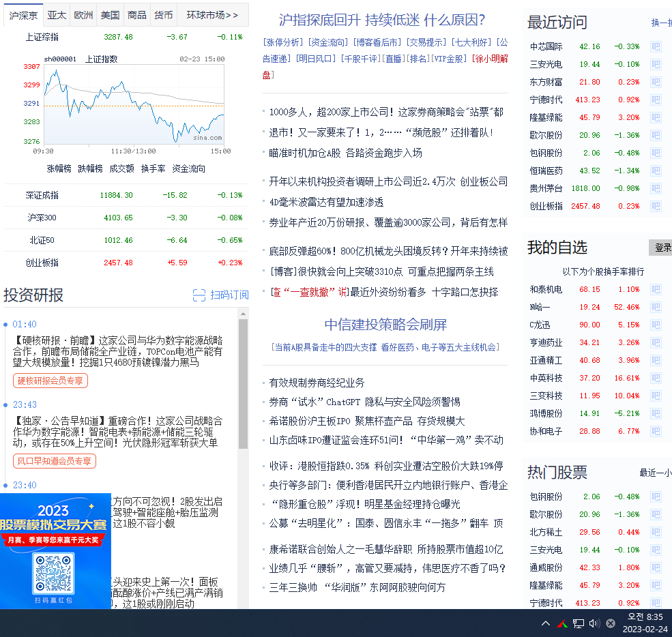Open the 吧 forum icon for 中芯国际
The width and height of the screenshot is (672, 637).
[x=656, y=46]
